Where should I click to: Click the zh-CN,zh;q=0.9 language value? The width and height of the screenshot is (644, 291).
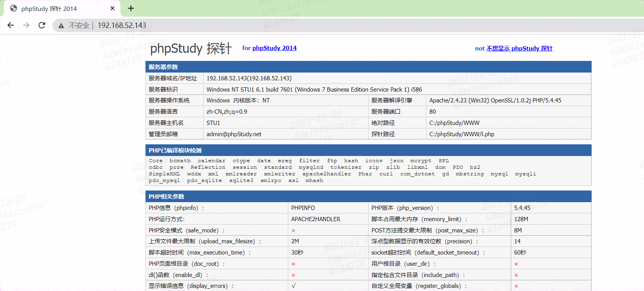(x=227, y=112)
